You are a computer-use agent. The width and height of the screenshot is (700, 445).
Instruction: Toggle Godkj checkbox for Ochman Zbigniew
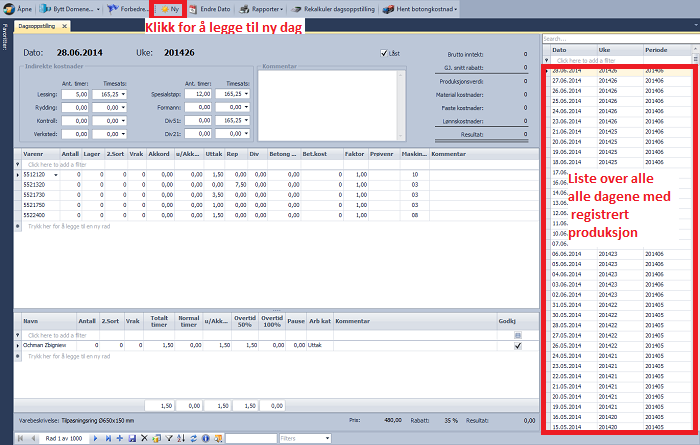tap(517, 345)
